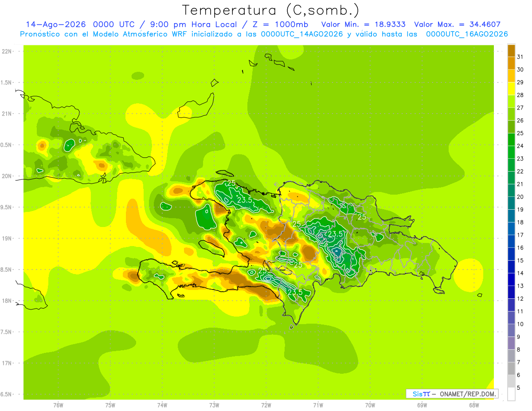Screen dimensions: 532x411
Task: Click the '1.5N' latitude label
Action: coord(6,82)
